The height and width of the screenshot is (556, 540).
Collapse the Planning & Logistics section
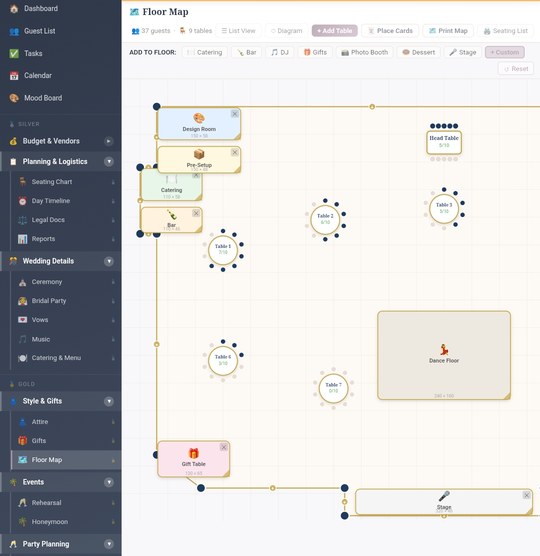(109, 162)
